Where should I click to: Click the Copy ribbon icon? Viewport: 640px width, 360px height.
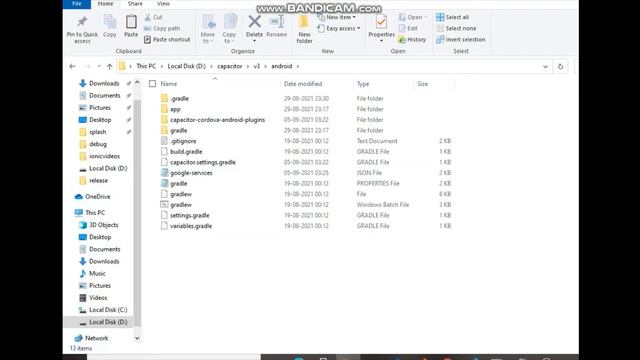(110, 22)
